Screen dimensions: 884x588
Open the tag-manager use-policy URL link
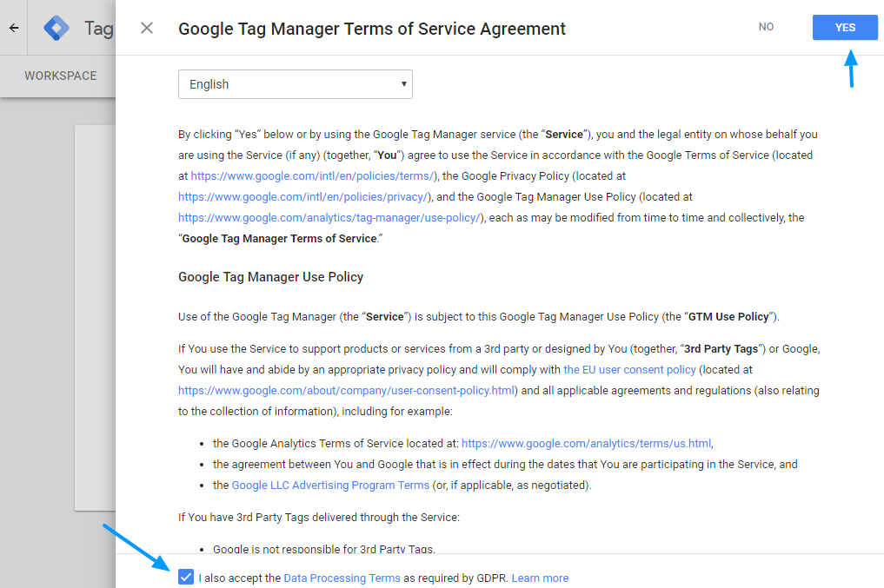click(329, 218)
